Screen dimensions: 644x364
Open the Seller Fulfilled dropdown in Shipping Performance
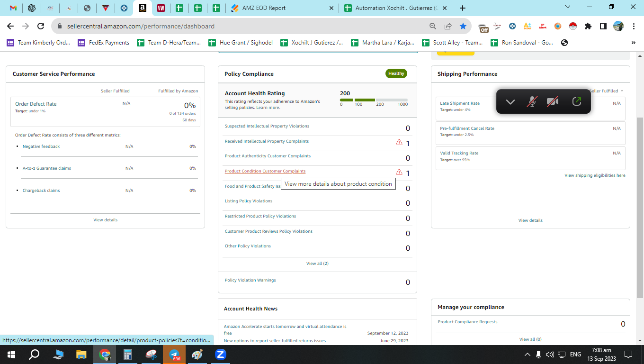click(x=607, y=91)
